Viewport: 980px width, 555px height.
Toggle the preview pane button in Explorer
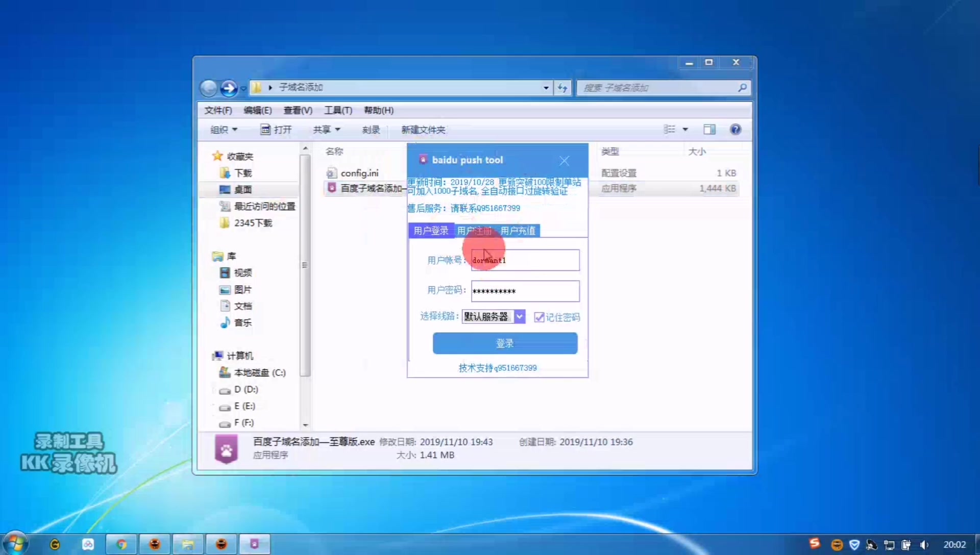click(x=709, y=129)
